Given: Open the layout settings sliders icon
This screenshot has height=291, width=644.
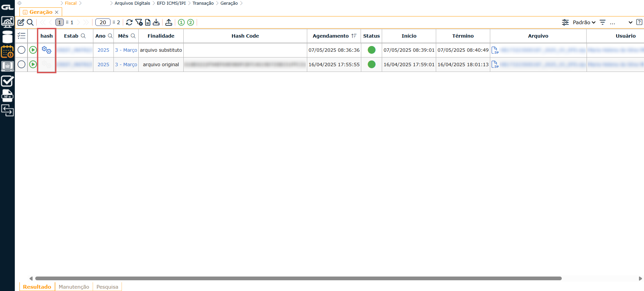Looking at the screenshot, I should pos(565,22).
